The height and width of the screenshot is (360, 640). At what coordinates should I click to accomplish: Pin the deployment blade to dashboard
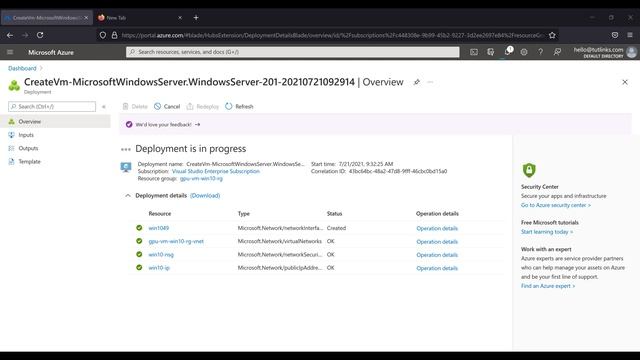(x=417, y=82)
